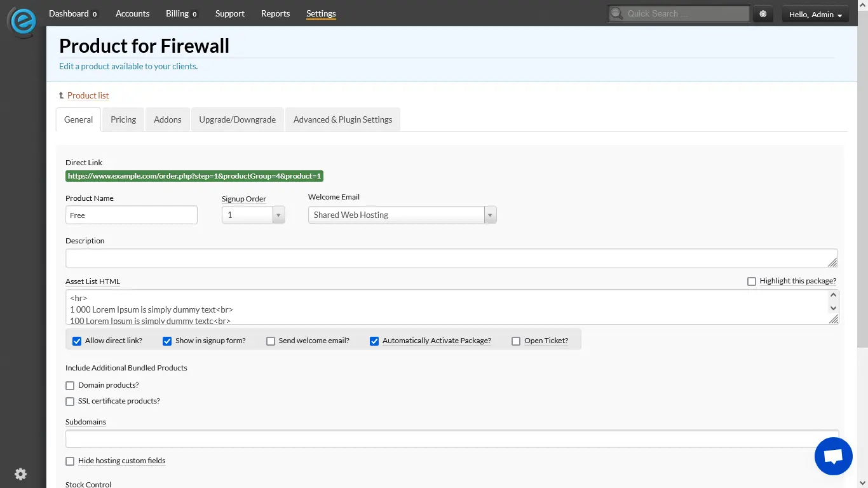This screenshot has height=488, width=868.
Task: Open Accounts menu
Action: [x=132, y=13]
